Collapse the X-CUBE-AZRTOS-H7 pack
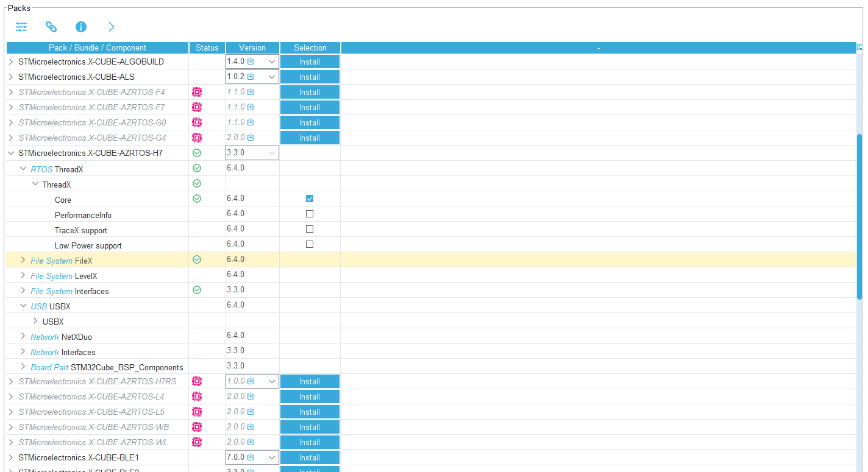Viewport: 868px width, 472px height. pos(11,153)
